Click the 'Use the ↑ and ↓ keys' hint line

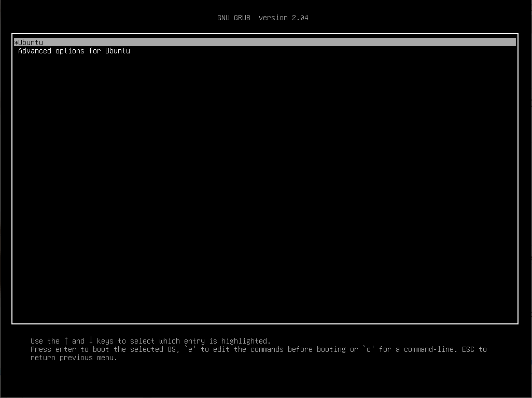point(150,340)
